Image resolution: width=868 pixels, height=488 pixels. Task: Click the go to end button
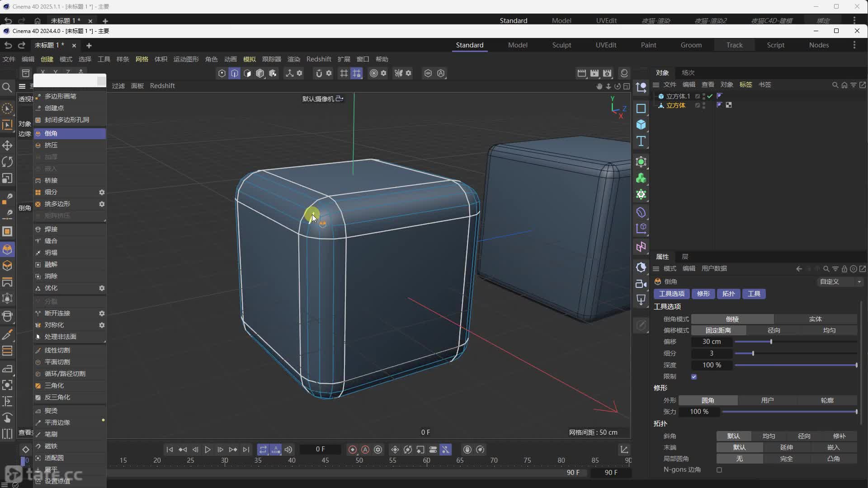[x=246, y=450]
